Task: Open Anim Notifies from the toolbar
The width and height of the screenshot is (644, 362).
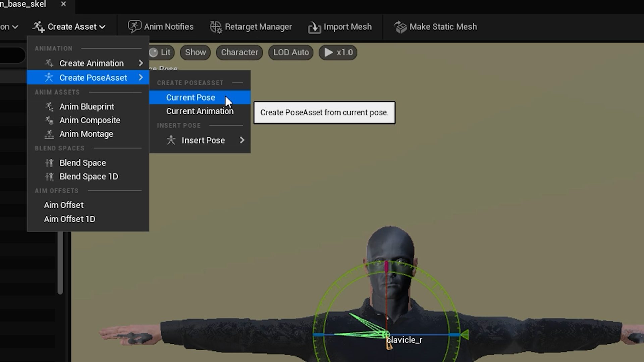Action: click(161, 27)
